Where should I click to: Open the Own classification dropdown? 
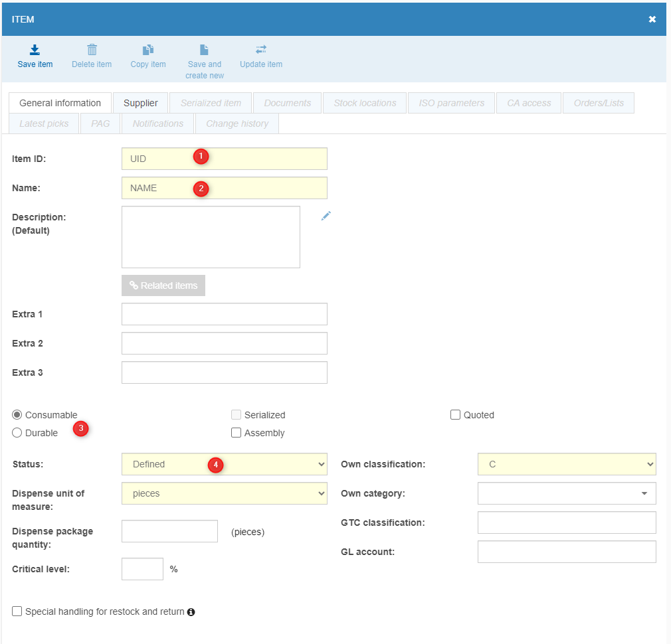point(567,464)
